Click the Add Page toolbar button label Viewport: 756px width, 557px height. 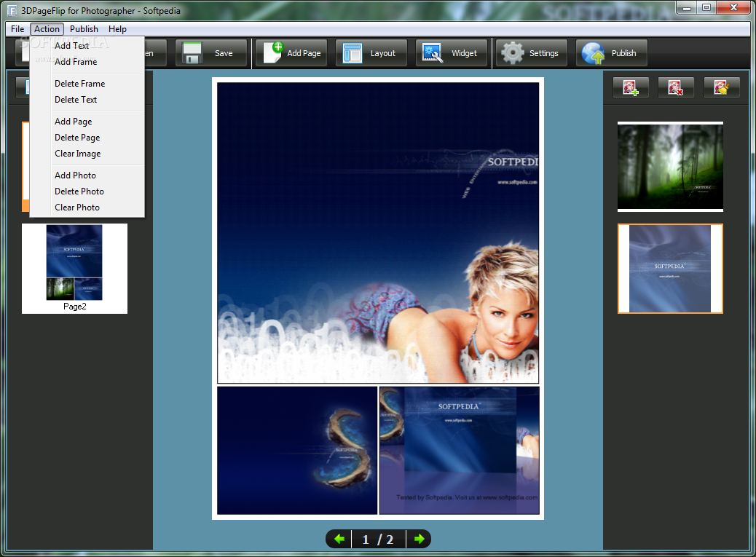click(x=304, y=53)
